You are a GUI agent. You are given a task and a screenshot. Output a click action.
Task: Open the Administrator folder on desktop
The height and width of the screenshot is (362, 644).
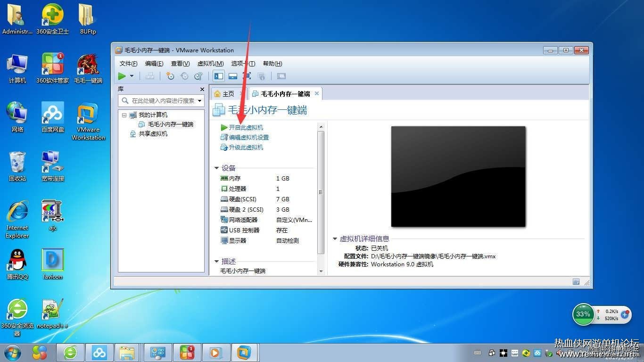point(17,20)
